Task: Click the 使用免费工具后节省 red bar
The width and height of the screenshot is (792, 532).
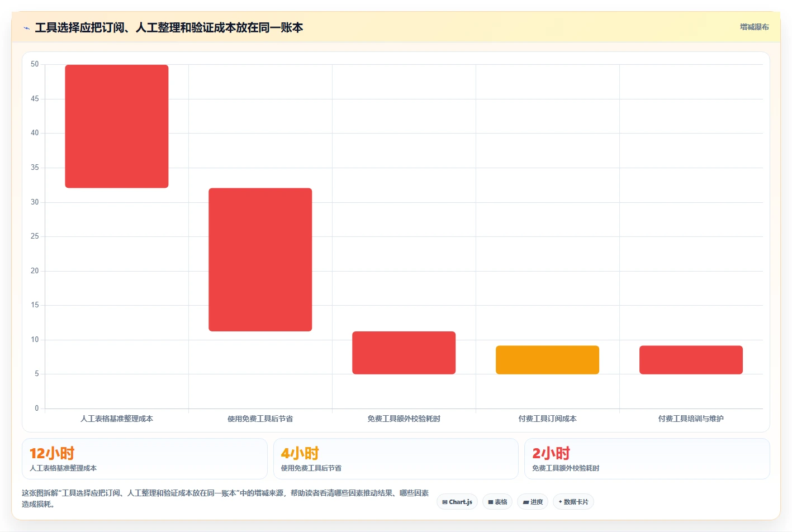Action: click(260, 260)
